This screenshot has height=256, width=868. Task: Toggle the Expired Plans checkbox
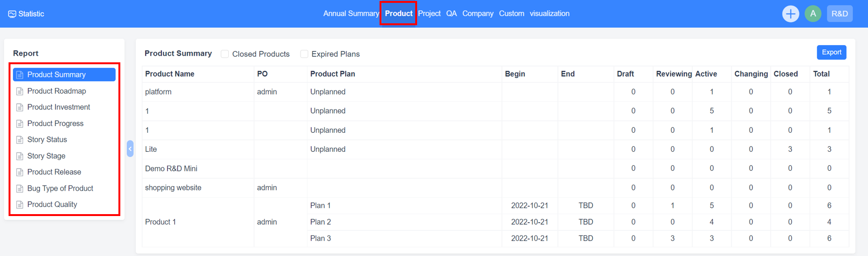point(304,54)
